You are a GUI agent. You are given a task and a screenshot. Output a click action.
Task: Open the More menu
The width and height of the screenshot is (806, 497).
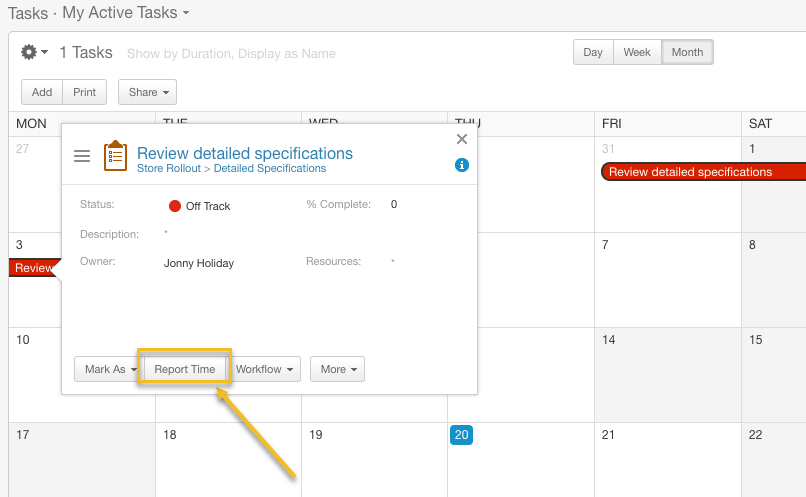[337, 369]
